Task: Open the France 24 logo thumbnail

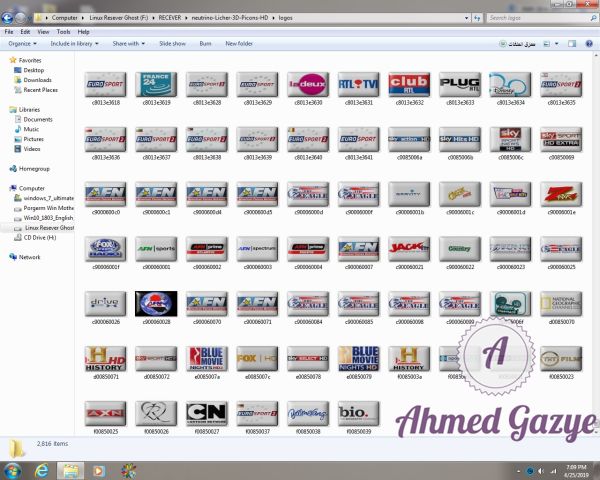Action: coord(156,84)
